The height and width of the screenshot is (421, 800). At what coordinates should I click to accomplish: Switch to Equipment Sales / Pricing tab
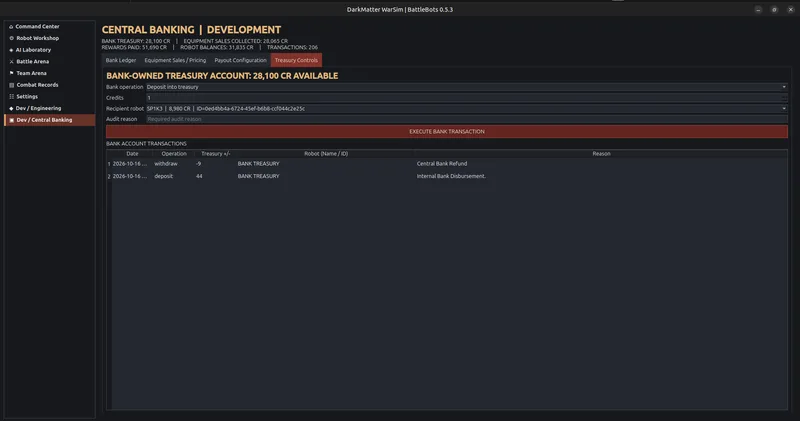tap(175, 60)
